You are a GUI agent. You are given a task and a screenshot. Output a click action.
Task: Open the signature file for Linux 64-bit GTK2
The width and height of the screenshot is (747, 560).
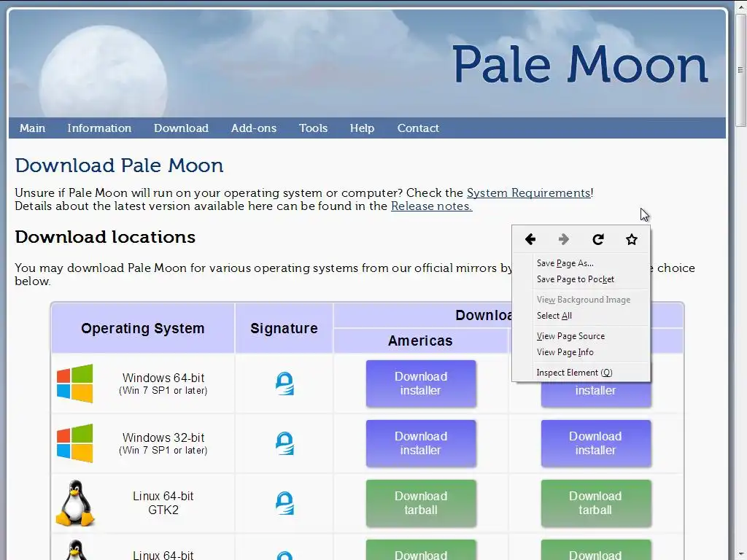(x=285, y=503)
